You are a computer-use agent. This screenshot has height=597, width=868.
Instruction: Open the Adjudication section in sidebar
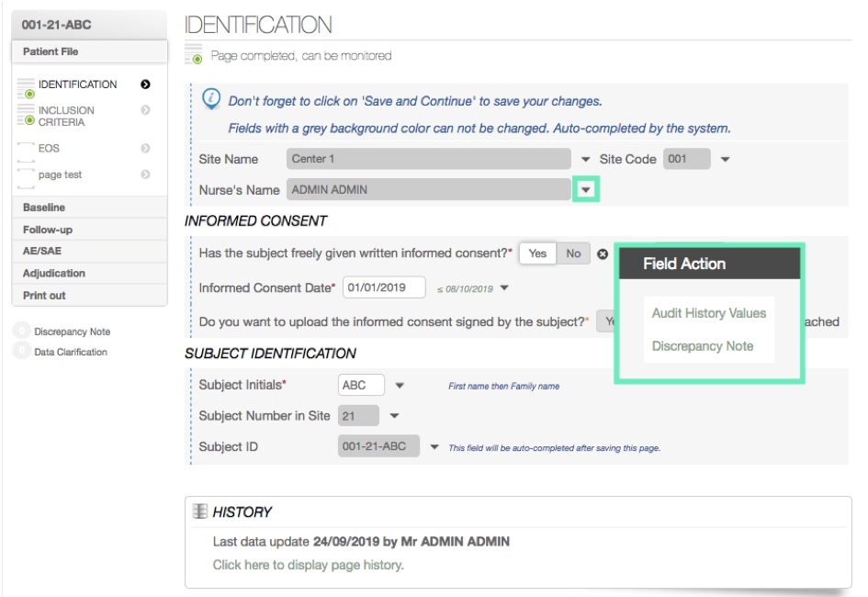coord(54,274)
